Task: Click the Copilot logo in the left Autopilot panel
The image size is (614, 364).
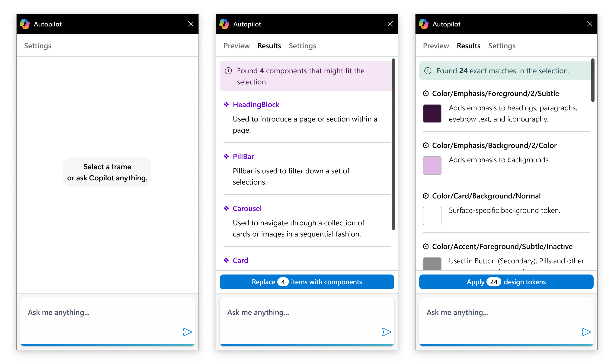Action: (x=25, y=24)
